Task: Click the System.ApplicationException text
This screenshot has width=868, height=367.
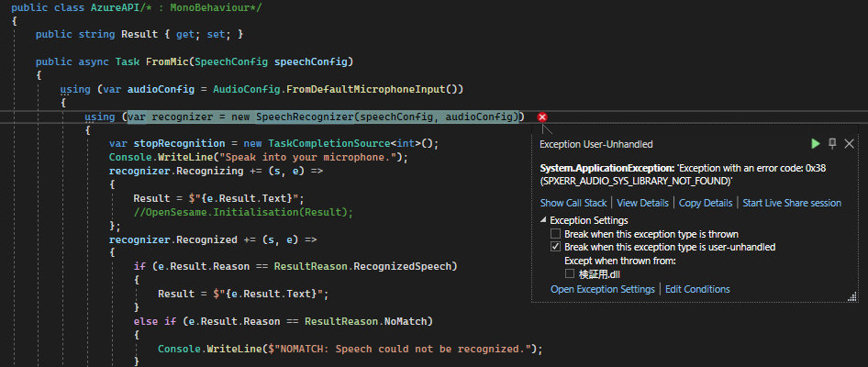Action: (x=607, y=168)
